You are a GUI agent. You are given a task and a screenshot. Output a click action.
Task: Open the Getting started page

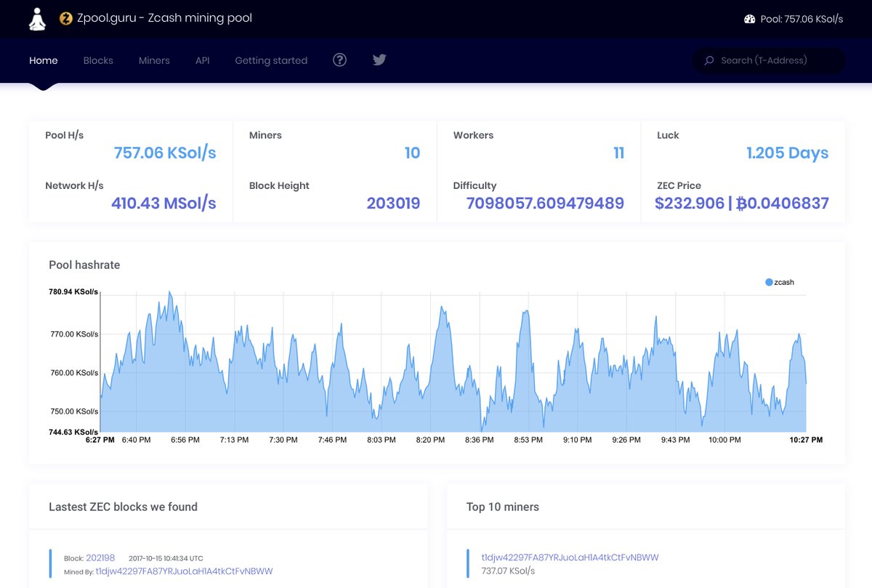pos(271,60)
